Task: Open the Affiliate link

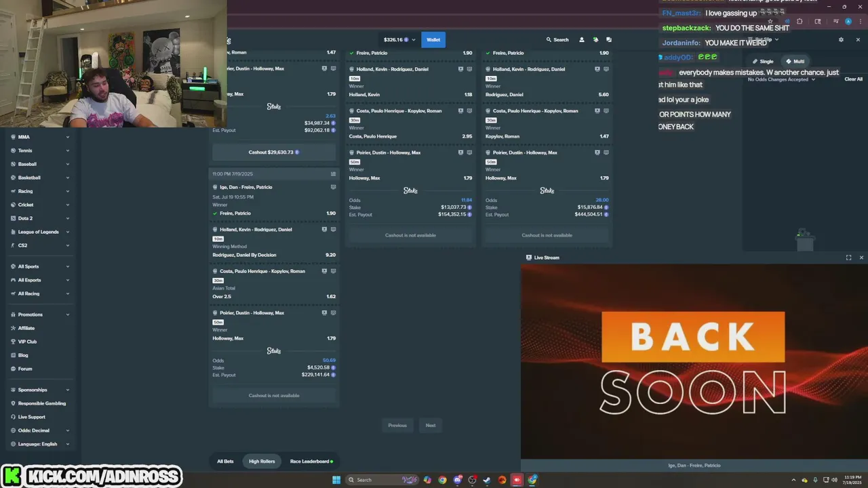Action: point(26,328)
